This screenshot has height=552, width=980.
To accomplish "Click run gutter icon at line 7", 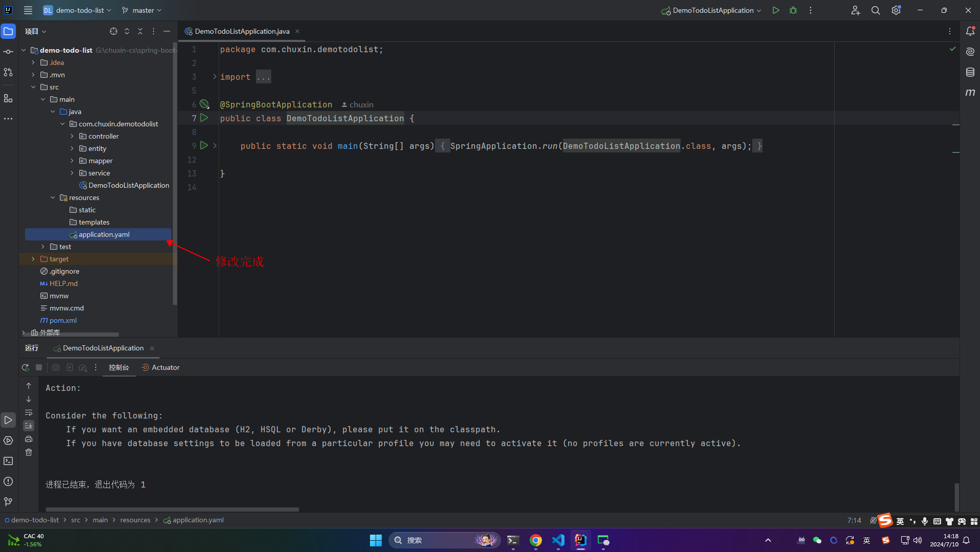I will tap(204, 118).
